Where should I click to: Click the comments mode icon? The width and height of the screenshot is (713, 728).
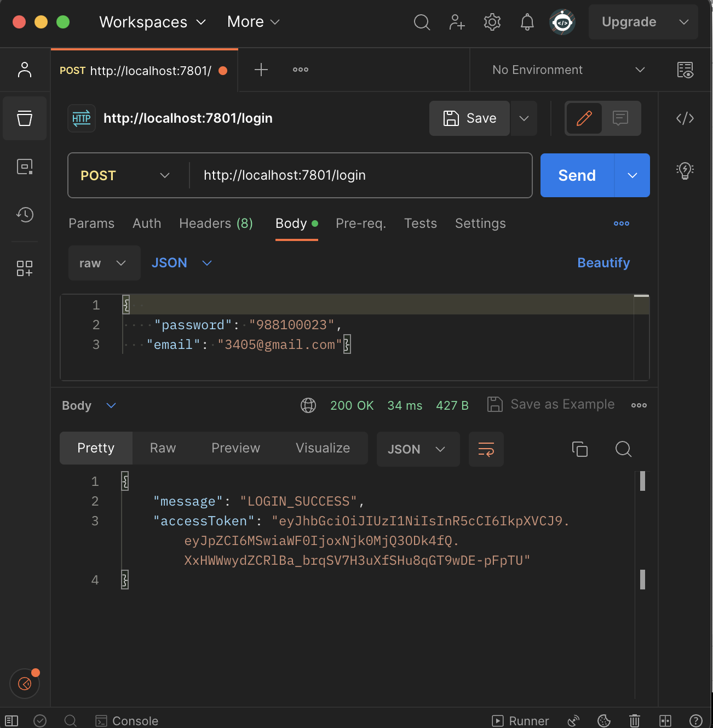click(x=620, y=118)
